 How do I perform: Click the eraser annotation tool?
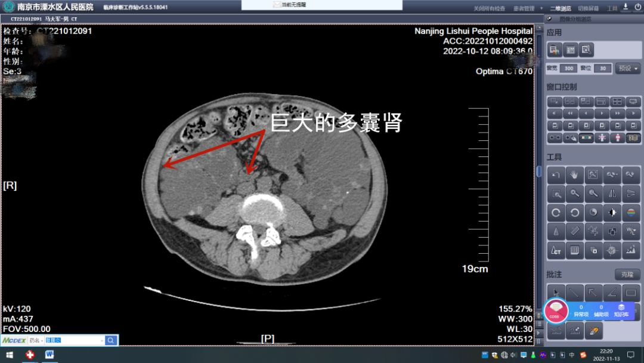[593, 331]
